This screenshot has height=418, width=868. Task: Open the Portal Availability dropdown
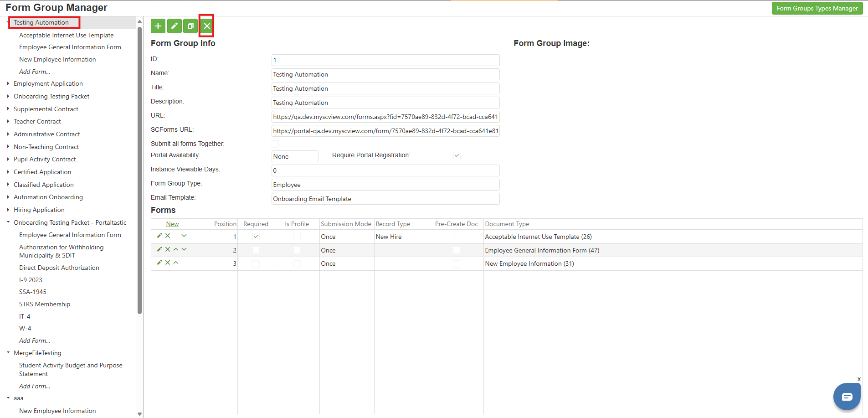295,156
